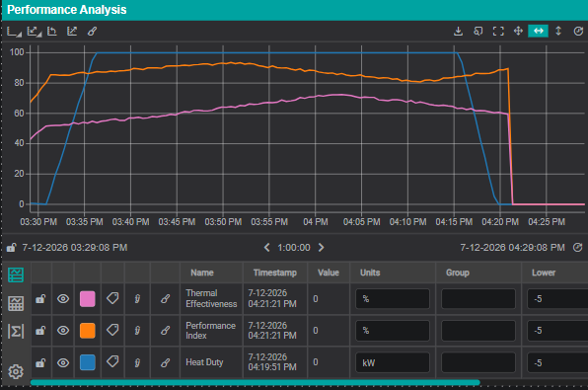Open the pink Thermal Effectiveness color swatch
The width and height of the screenshot is (588, 390).
88,299
